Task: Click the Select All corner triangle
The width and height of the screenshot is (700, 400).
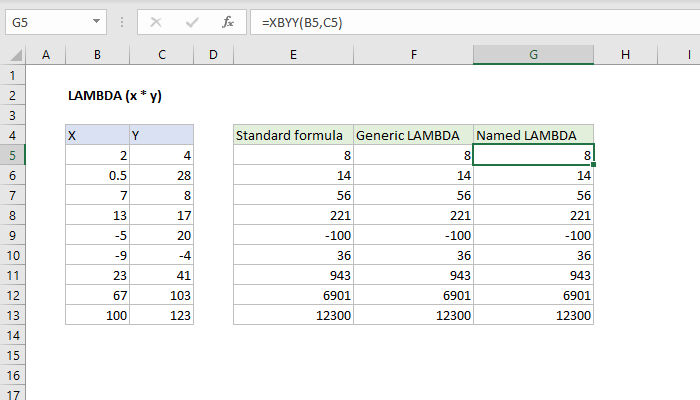Action: (x=16, y=55)
